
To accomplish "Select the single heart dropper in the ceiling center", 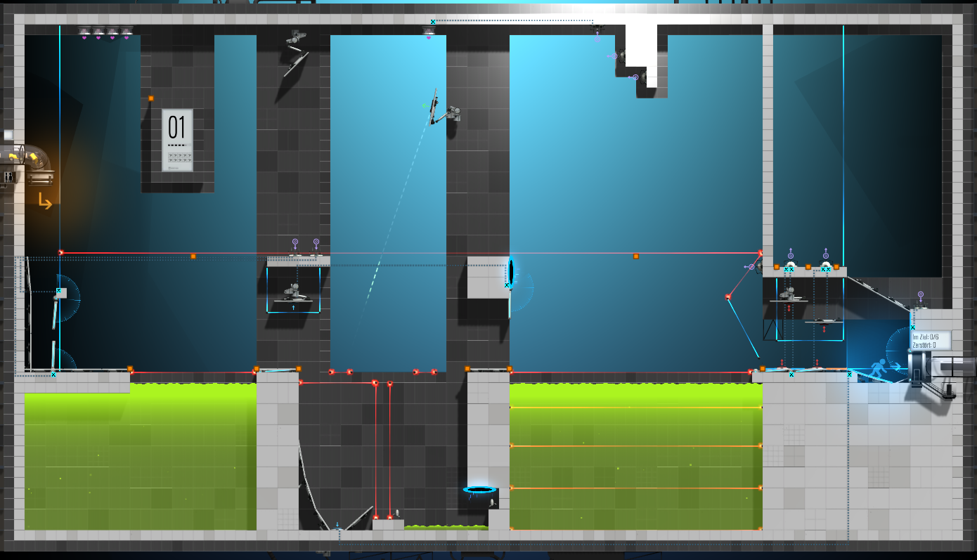I will [x=428, y=32].
